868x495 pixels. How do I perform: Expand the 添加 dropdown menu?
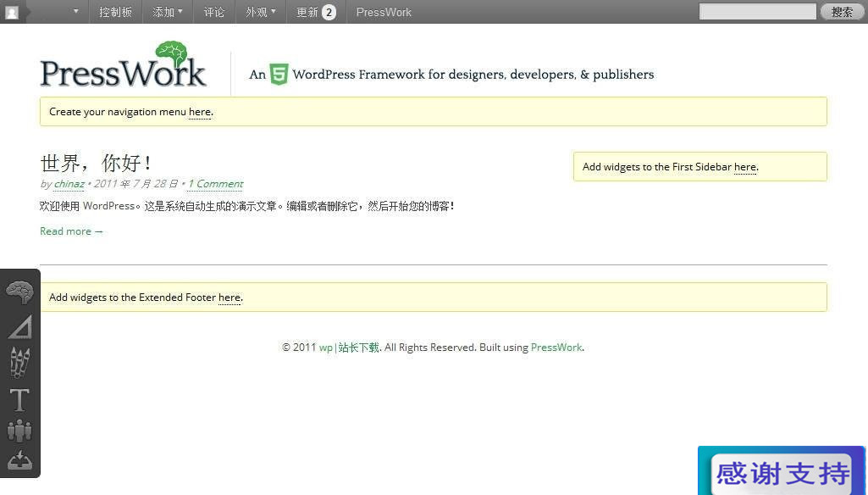pos(168,12)
